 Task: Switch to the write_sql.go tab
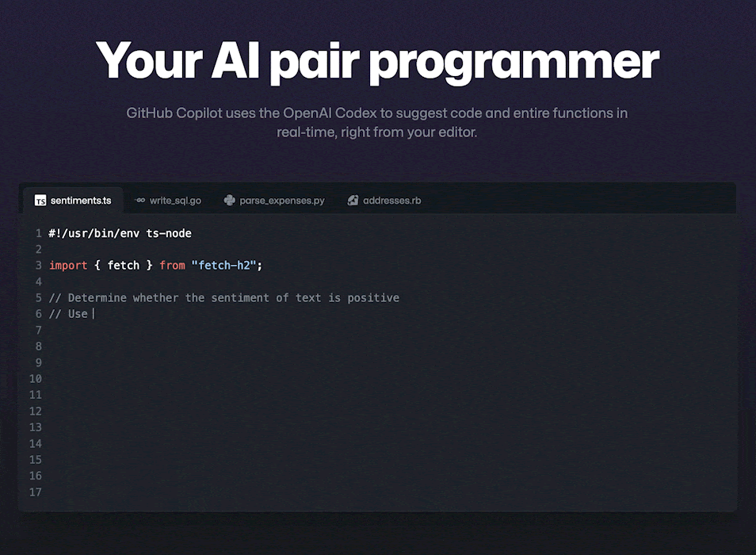tap(168, 200)
